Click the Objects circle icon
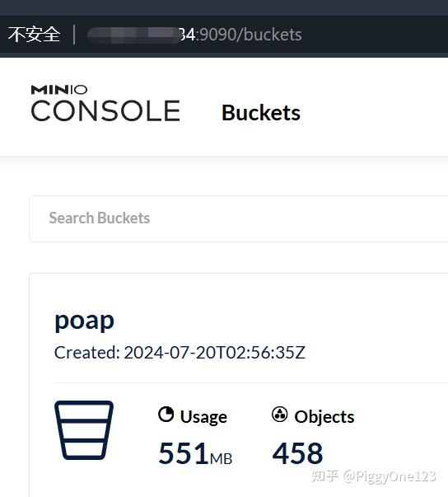Viewport: 448px width, 497px height. pos(279,415)
